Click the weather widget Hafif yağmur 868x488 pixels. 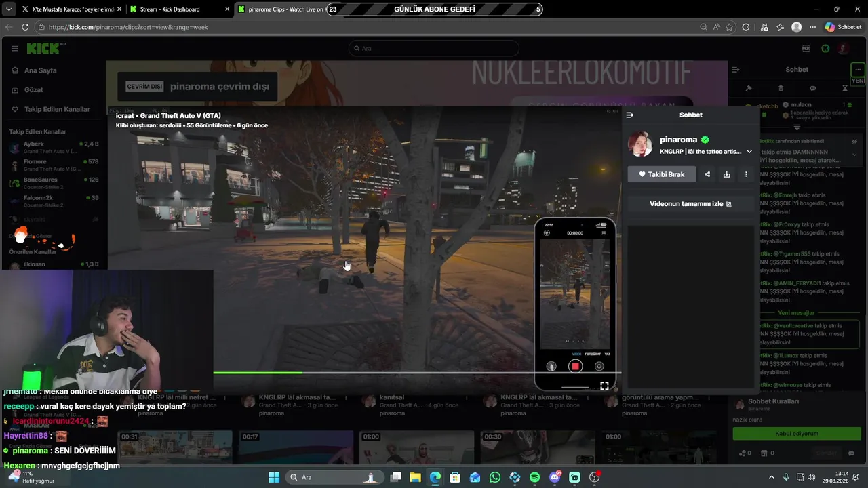tap(31, 477)
